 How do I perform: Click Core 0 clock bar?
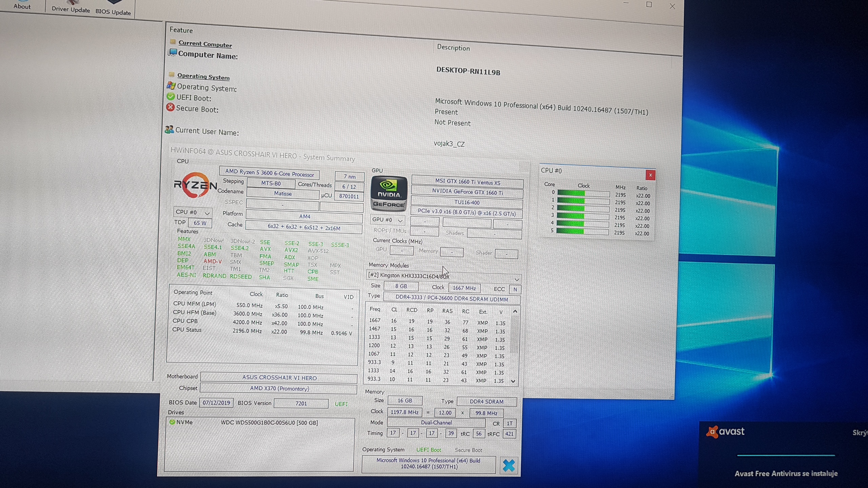(x=583, y=194)
